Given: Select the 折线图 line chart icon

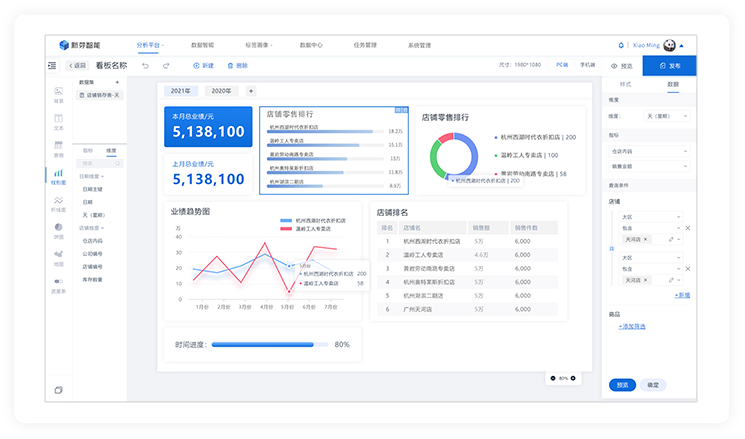Looking at the screenshot, I should point(58,203).
